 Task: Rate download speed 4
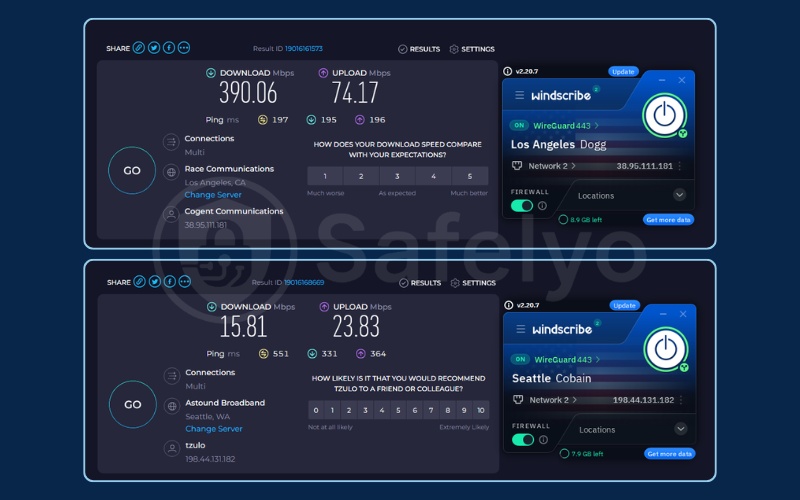click(x=434, y=176)
